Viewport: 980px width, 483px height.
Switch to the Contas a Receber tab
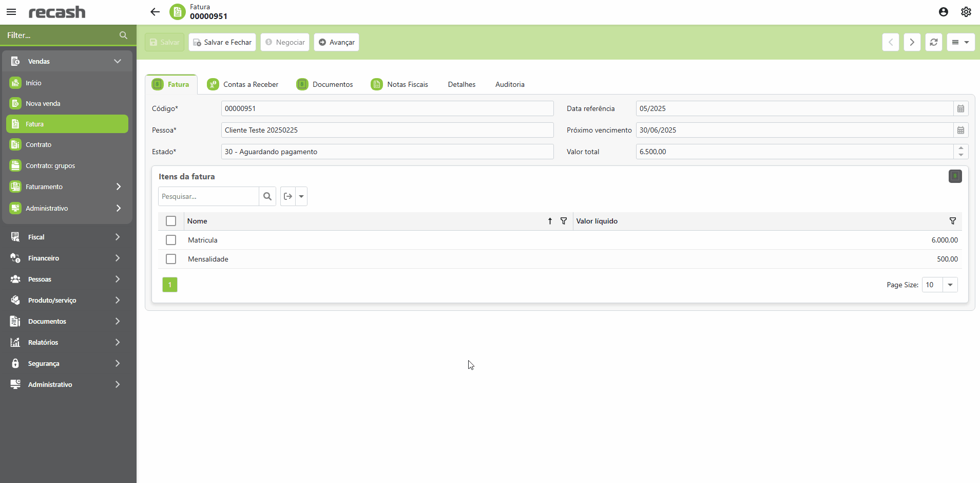pyautogui.click(x=243, y=84)
